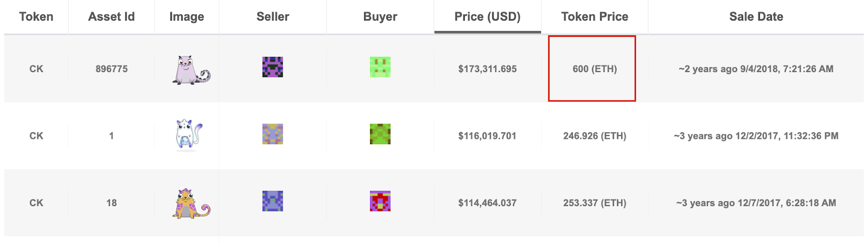Click the tan-purple seller identicon, second row
Screen dimensions: 868x244
tap(272, 134)
